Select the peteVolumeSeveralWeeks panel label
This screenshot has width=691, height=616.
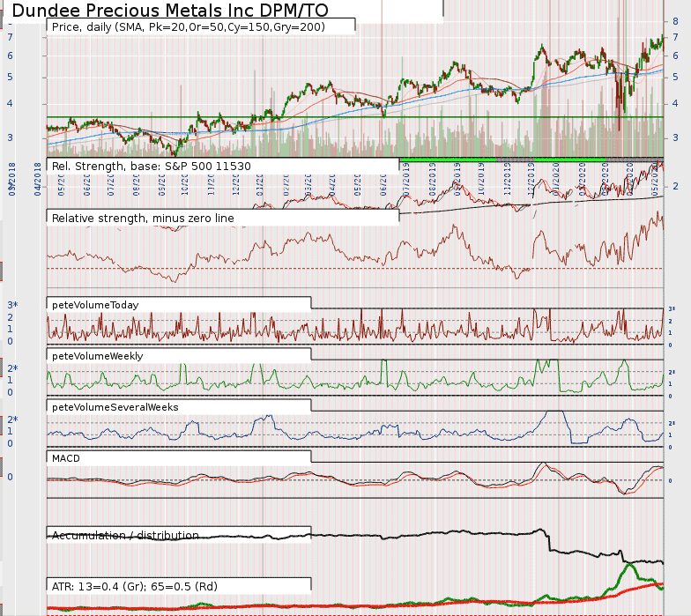coord(115,407)
